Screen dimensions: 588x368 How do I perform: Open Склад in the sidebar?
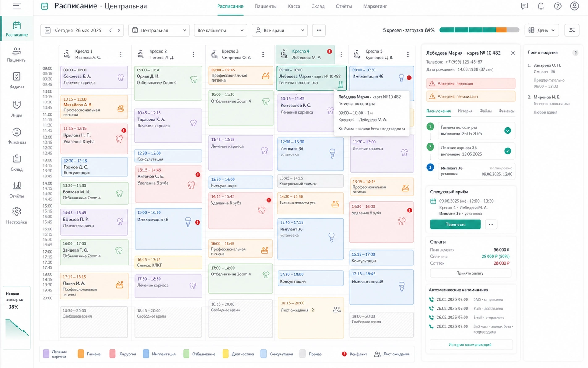click(x=17, y=163)
